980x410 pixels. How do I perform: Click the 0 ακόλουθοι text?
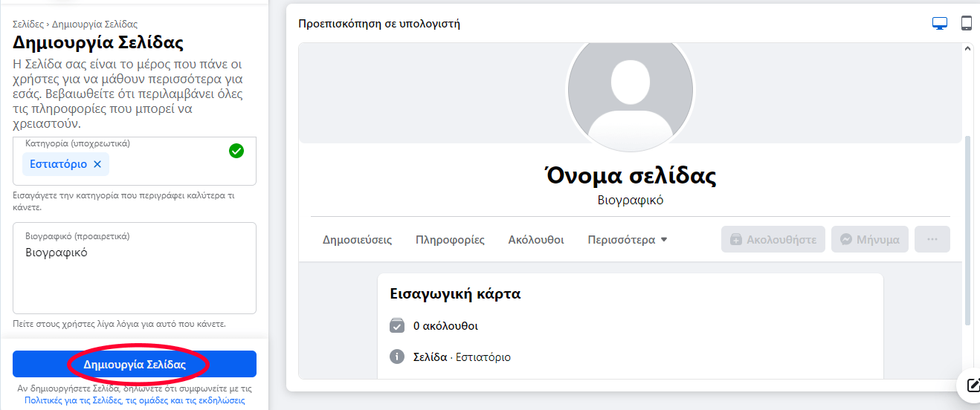click(x=445, y=325)
